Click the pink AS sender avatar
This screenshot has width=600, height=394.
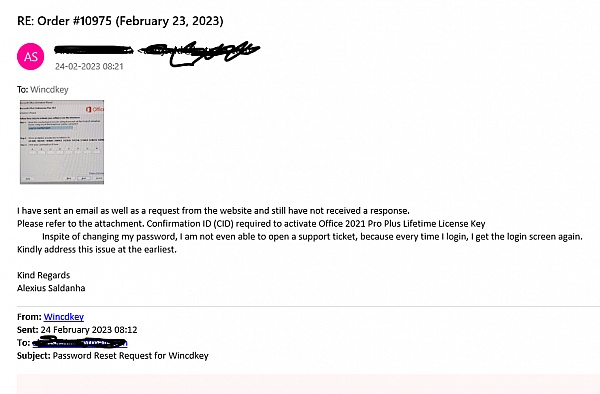[31, 56]
